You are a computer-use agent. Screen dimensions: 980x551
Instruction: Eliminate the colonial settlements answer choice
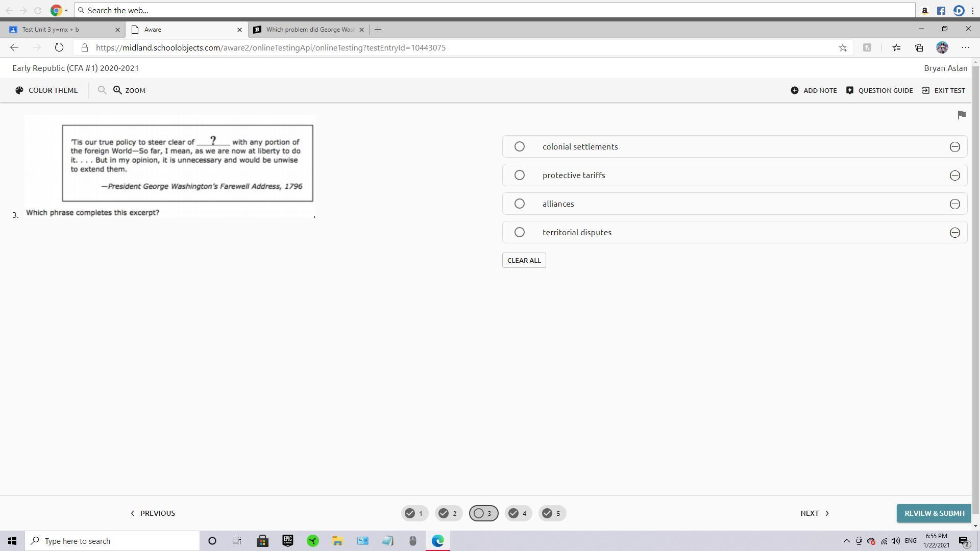point(954,147)
